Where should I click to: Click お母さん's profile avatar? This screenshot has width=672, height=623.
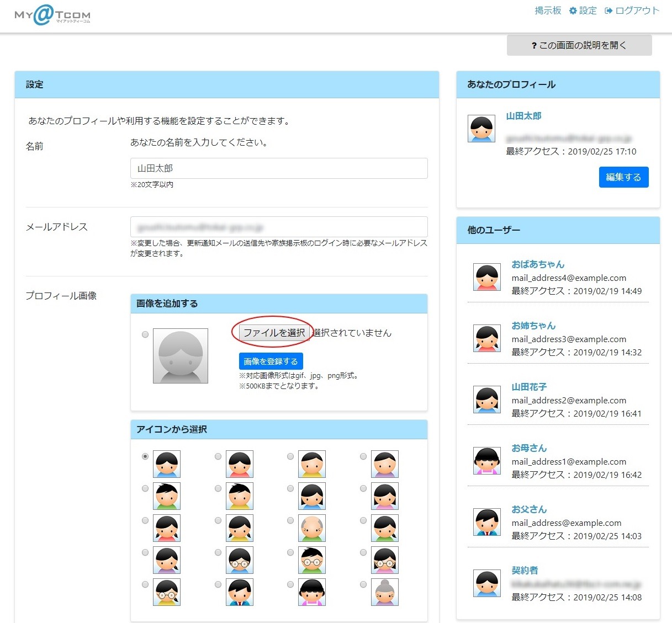487,461
